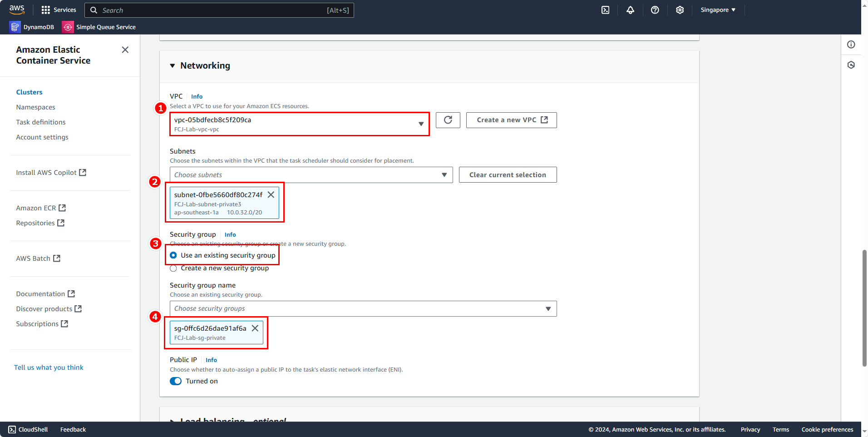Toggle off the Public IP switch

(x=176, y=381)
